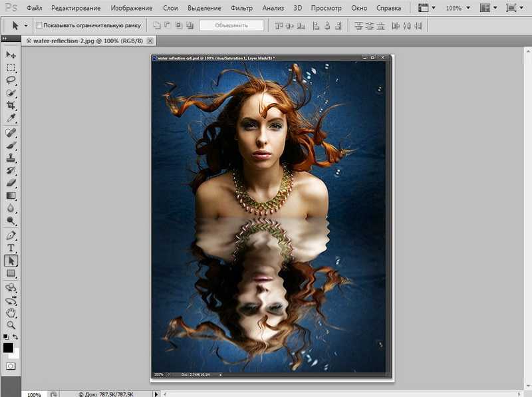
Task: Select the Eyedropper tool
Action: click(11, 118)
